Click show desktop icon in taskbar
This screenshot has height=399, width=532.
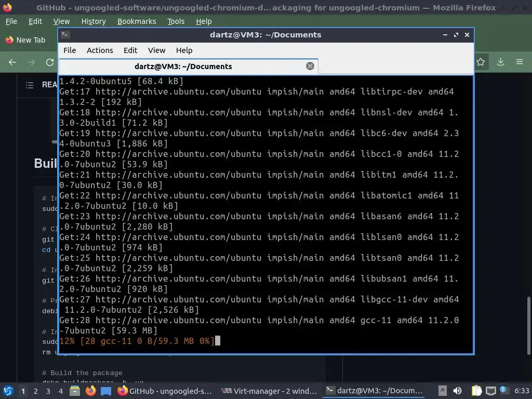click(x=106, y=391)
